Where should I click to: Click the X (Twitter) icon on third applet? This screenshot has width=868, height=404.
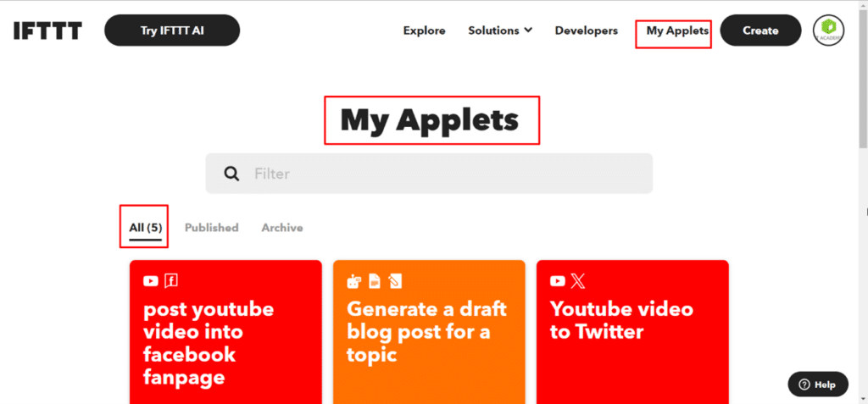click(x=577, y=281)
